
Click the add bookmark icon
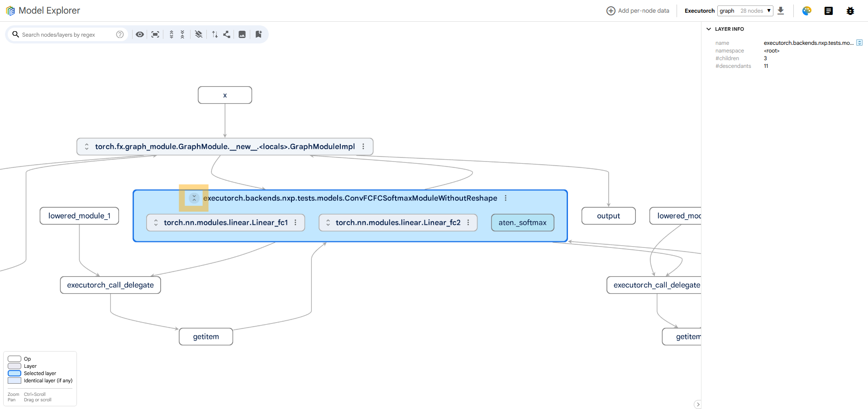[x=258, y=34]
